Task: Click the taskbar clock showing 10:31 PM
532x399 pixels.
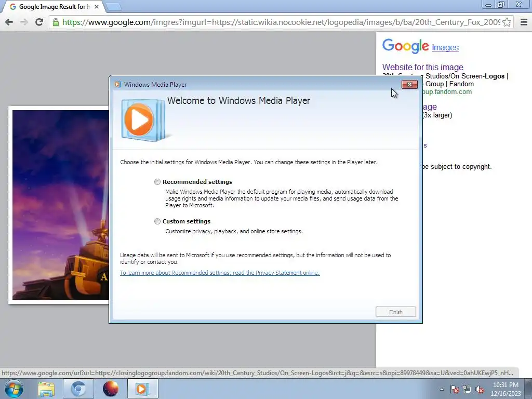Action: point(506,389)
